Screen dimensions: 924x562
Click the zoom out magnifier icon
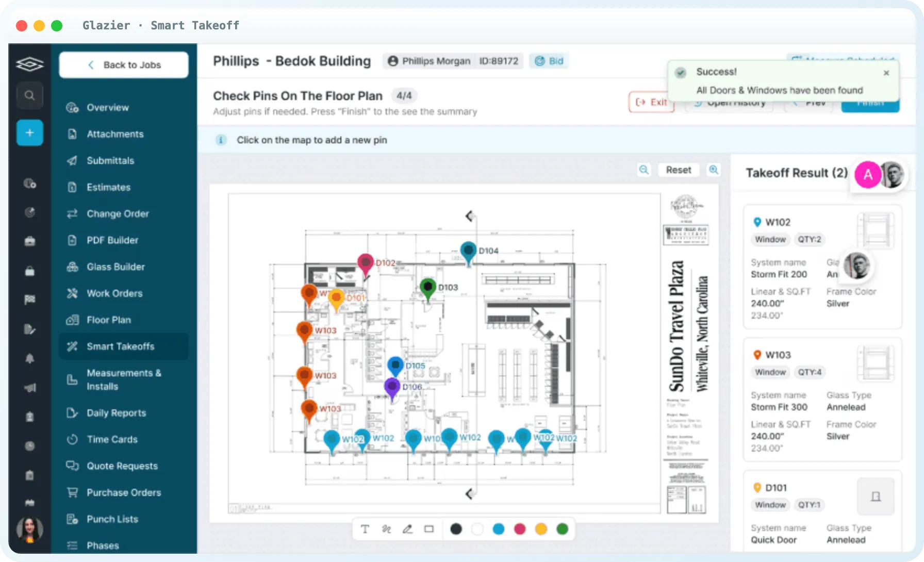point(644,170)
